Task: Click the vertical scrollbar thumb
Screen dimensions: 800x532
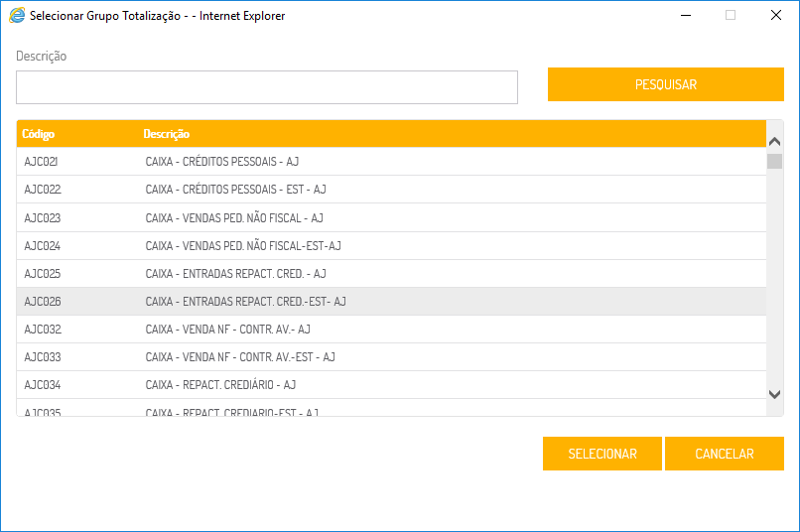Action: coord(775,162)
